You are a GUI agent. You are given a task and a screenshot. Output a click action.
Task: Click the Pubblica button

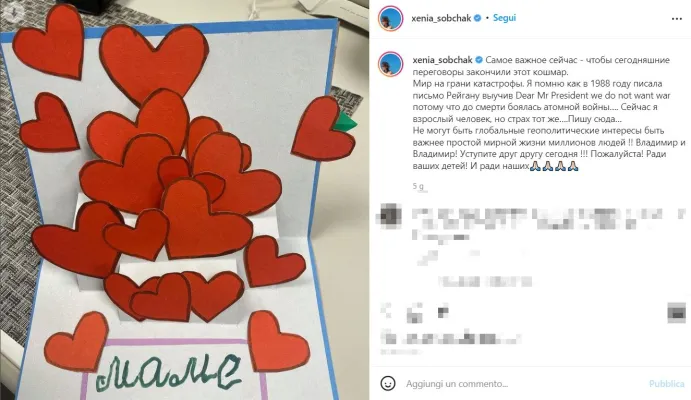(666, 384)
